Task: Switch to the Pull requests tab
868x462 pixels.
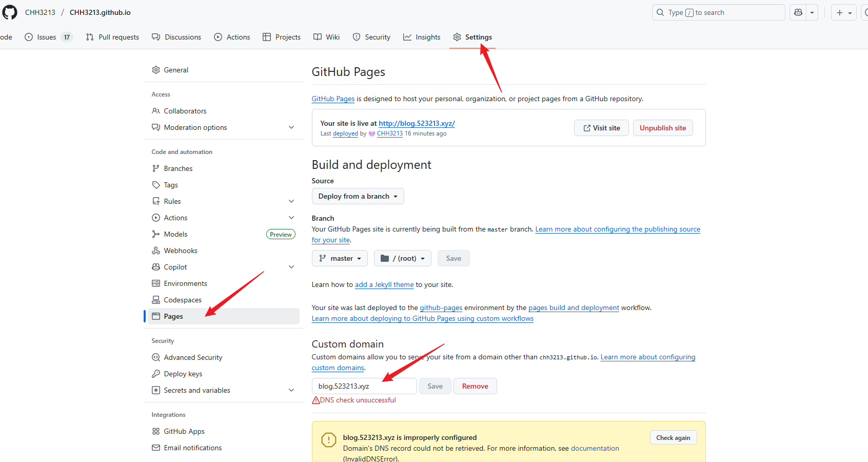Action: (112, 37)
